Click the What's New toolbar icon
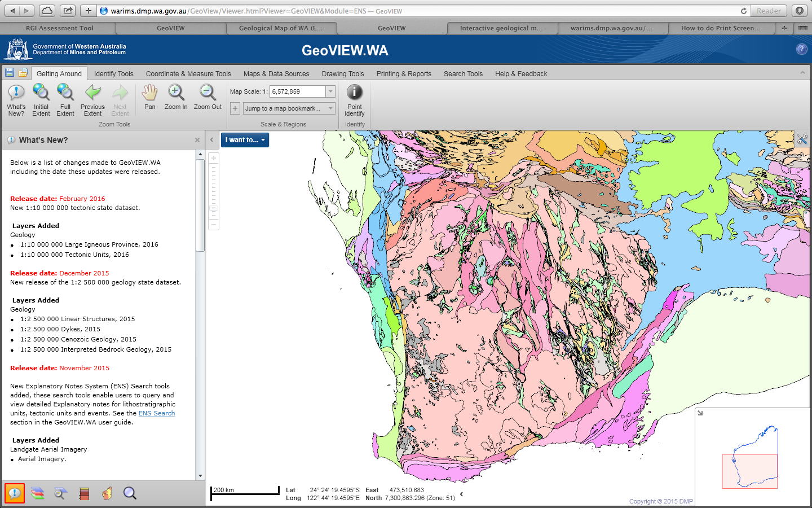 tap(16, 100)
